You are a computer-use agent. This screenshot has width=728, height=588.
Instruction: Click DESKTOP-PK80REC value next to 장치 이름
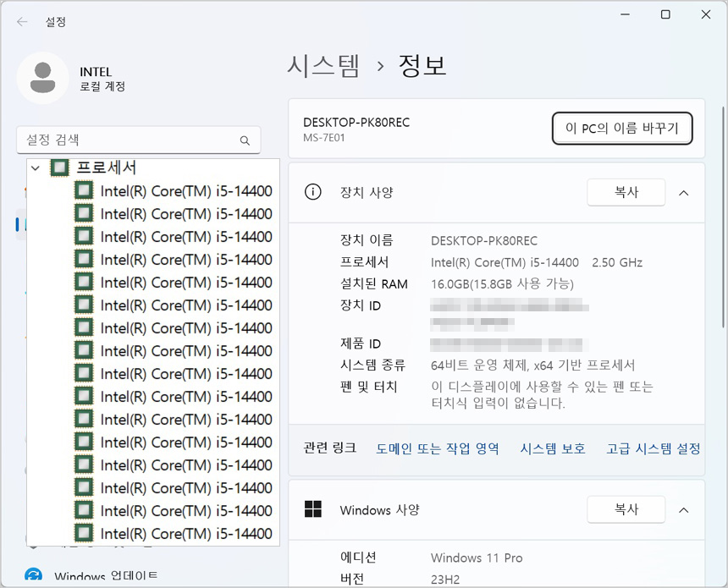[484, 241]
